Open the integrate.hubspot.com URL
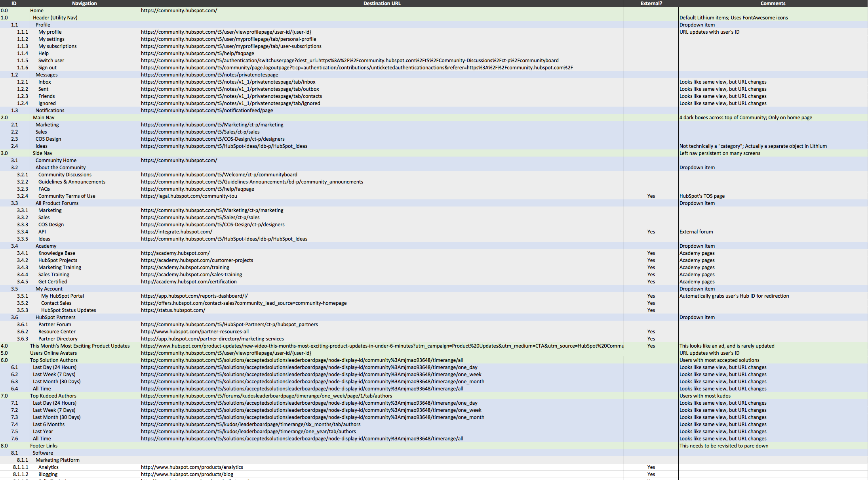The image size is (868, 480). point(177,232)
